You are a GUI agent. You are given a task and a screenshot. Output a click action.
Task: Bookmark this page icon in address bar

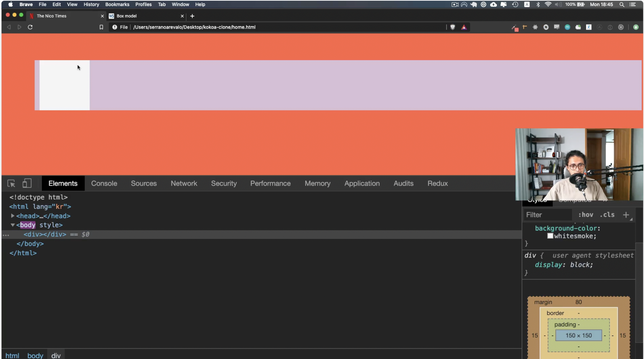[x=101, y=27]
